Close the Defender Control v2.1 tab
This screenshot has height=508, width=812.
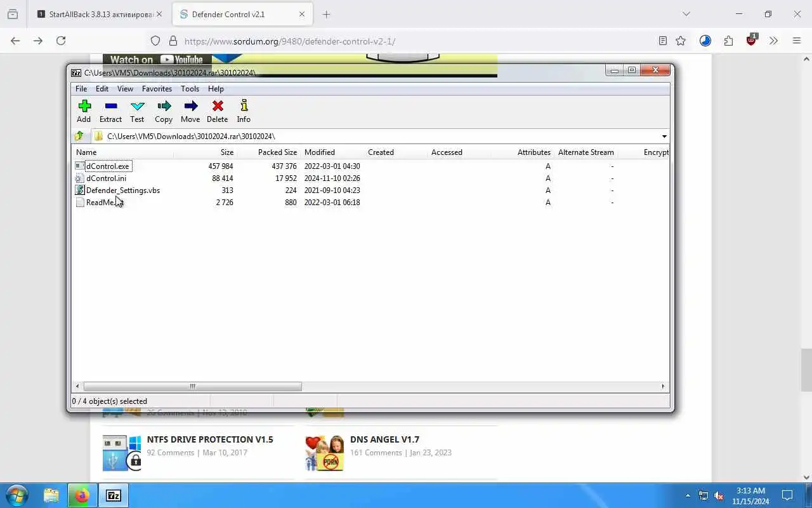click(x=302, y=14)
